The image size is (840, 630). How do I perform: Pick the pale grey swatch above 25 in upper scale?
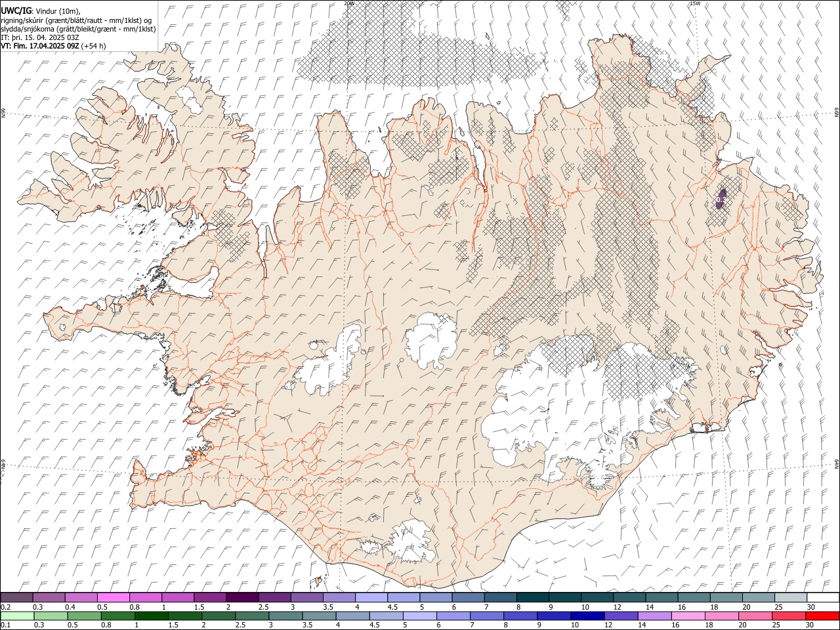tap(791, 598)
